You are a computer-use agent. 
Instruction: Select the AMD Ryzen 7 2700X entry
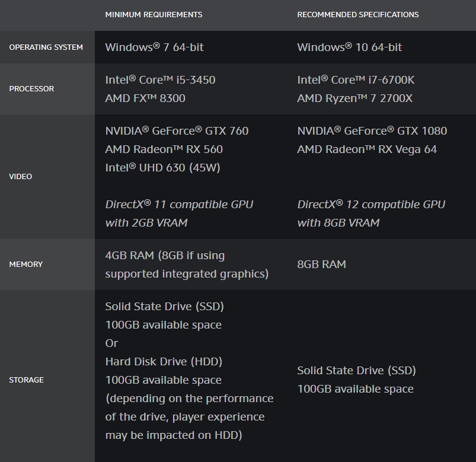355,98
